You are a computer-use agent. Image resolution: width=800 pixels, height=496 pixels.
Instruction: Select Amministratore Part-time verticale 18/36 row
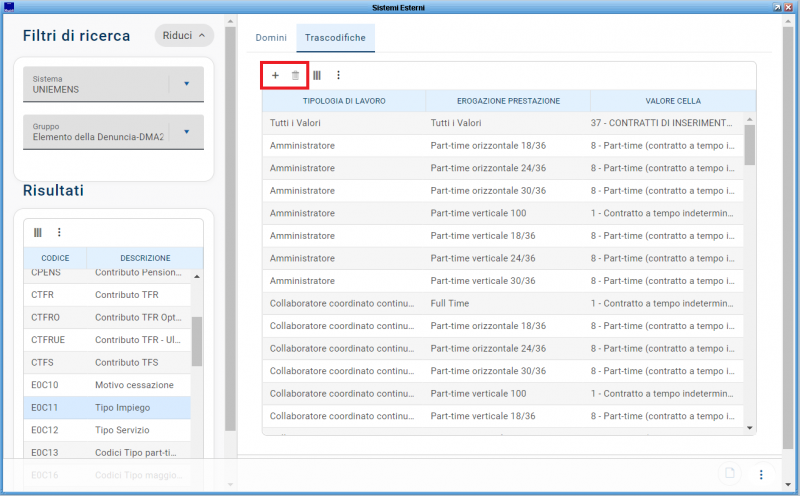[x=503, y=236]
